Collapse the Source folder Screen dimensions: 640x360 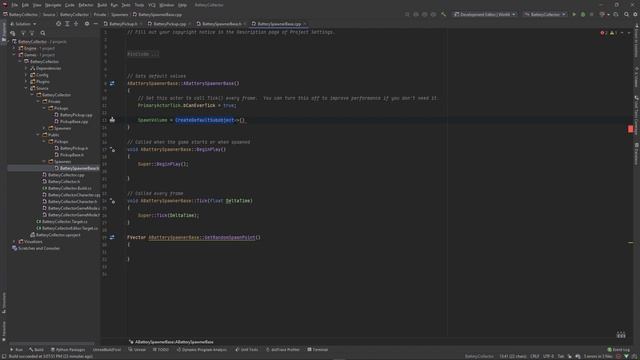[x=27, y=88]
